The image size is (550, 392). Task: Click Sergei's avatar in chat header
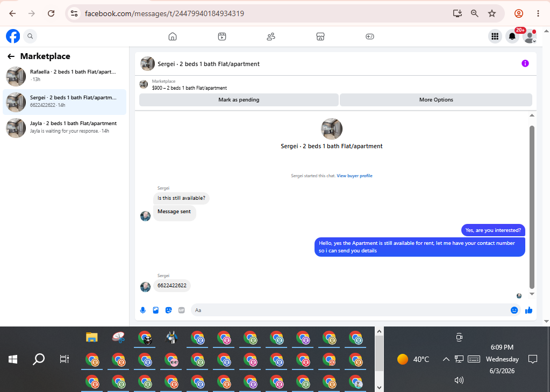tap(147, 64)
